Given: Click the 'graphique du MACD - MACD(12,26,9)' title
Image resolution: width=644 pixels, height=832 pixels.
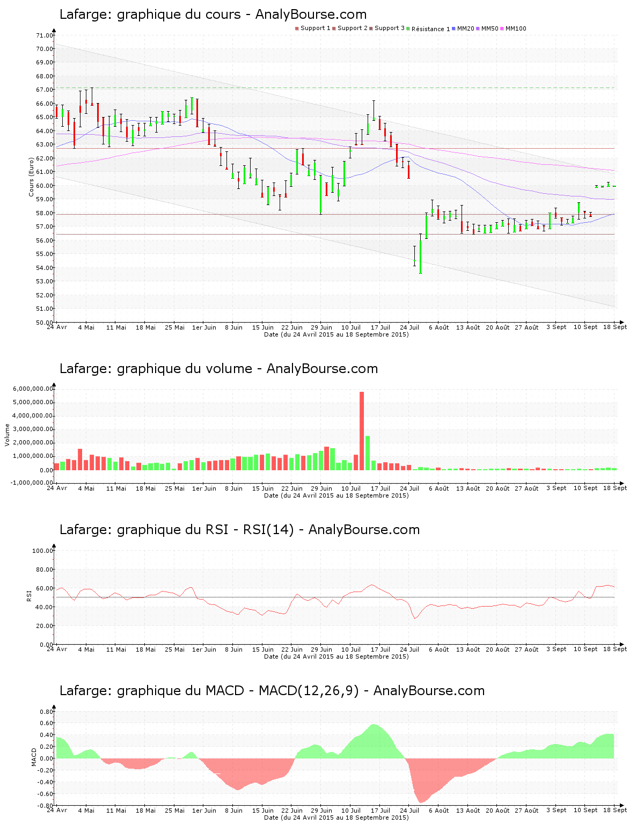Looking at the screenshot, I should (x=238, y=691).
